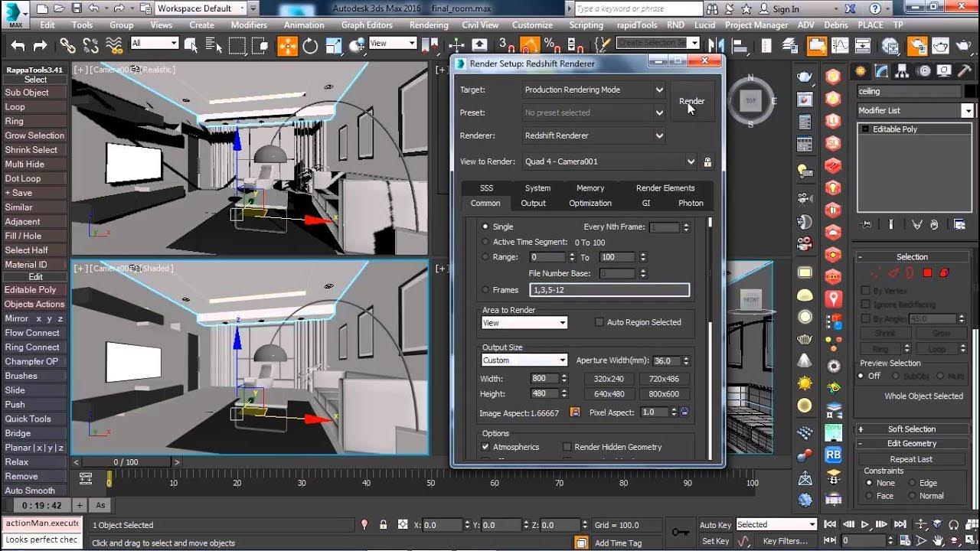
Task: Expand the Soft Selection rollout
Action: click(x=912, y=429)
